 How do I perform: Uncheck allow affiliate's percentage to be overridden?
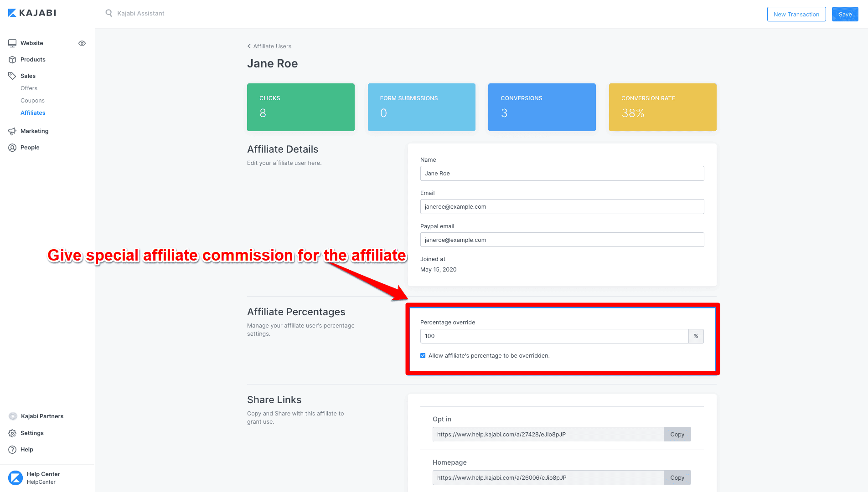(423, 355)
